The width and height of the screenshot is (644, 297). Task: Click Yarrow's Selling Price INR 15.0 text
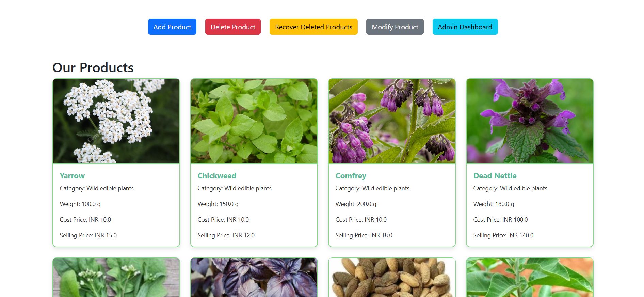88,235
